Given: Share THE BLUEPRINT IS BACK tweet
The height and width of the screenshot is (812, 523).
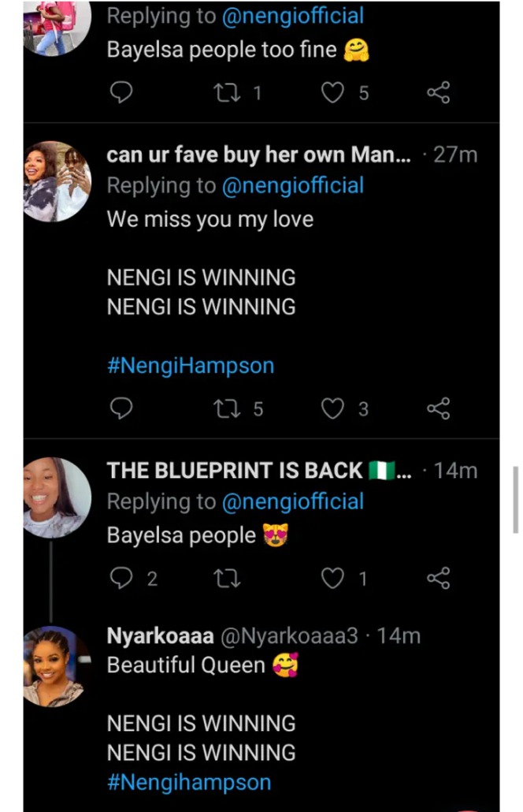Looking at the screenshot, I should click(x=438, y=579).
